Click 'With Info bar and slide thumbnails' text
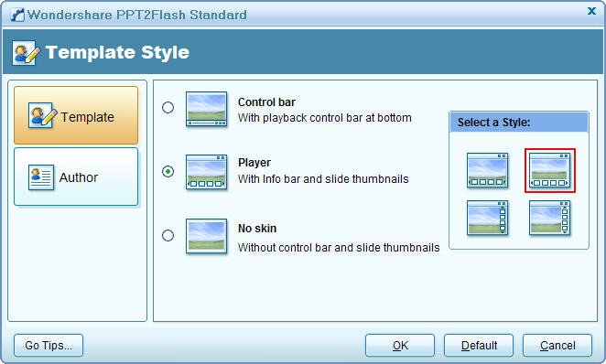Screen dimensions: 606x364 [323, 179]
